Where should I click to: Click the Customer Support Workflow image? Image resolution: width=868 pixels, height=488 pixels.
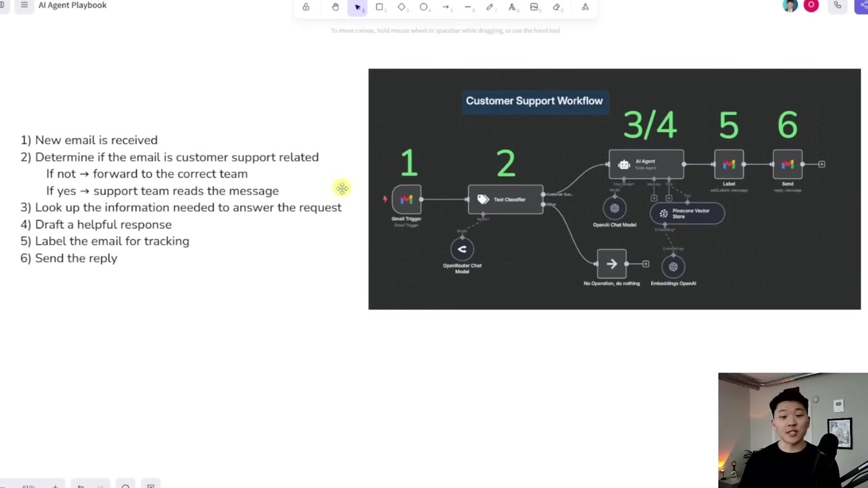614,189
